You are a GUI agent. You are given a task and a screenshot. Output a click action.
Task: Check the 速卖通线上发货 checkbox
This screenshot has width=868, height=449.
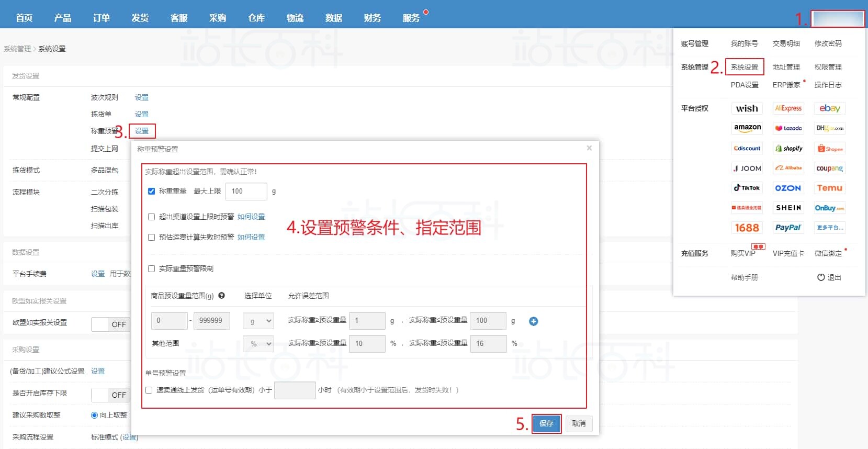tap(149, 390)
